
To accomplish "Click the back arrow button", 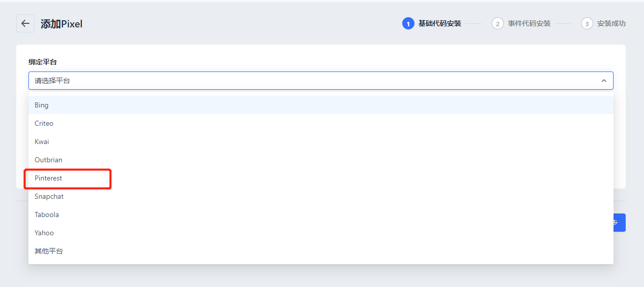I will coord(25,23).
